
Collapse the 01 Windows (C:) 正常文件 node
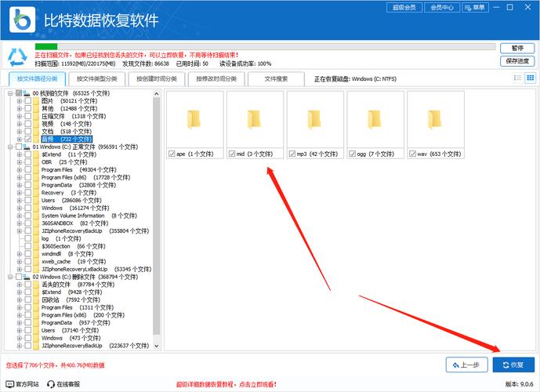[10, 147]
